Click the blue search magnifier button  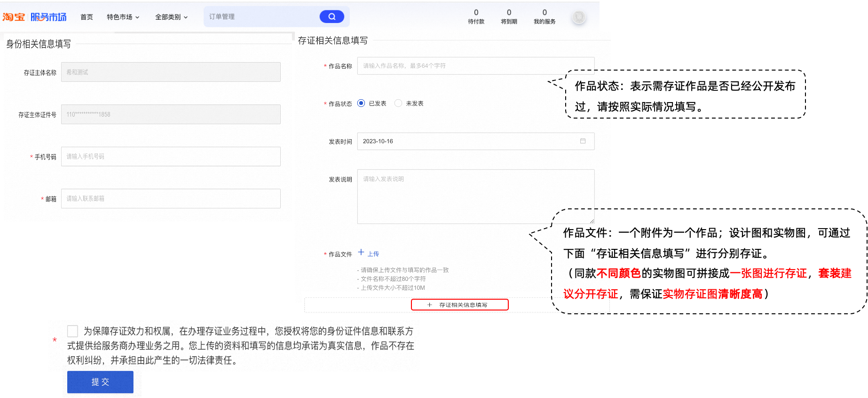[331, 16]
